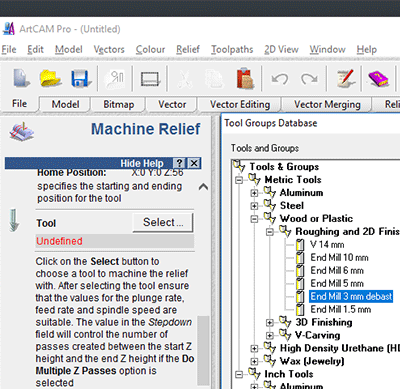Collapse help text using up chevron
400x389 pixels.
pyautogui.click(x=203, y=187)
